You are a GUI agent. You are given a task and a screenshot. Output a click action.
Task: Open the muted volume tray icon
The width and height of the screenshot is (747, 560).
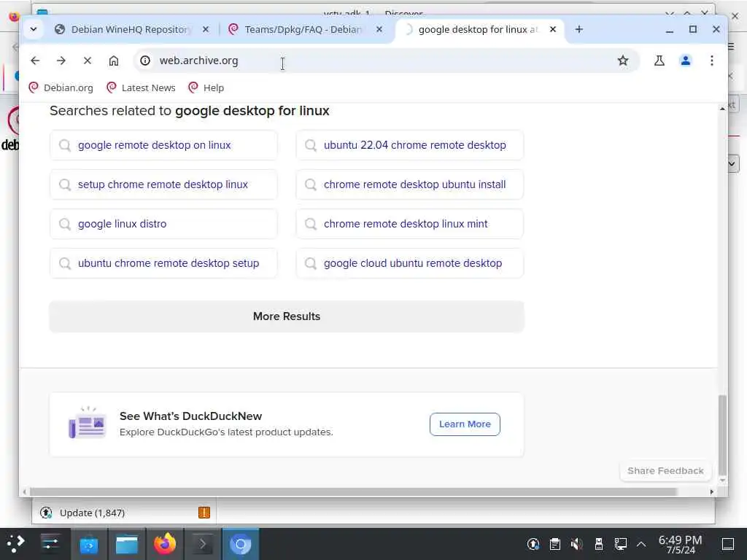tap(577, 544)
